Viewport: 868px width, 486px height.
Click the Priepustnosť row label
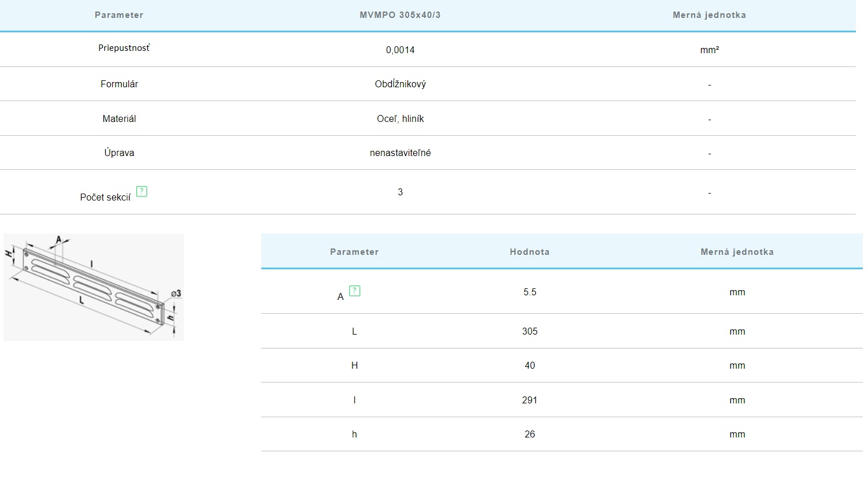tap(124, 48)
